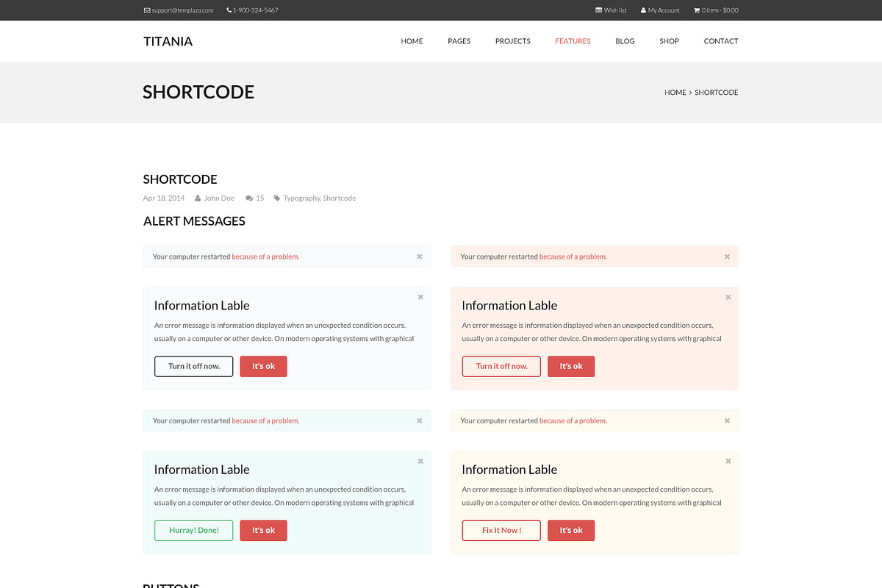Click the My Account user icon
Screen dimensions: 882x588
643,10
